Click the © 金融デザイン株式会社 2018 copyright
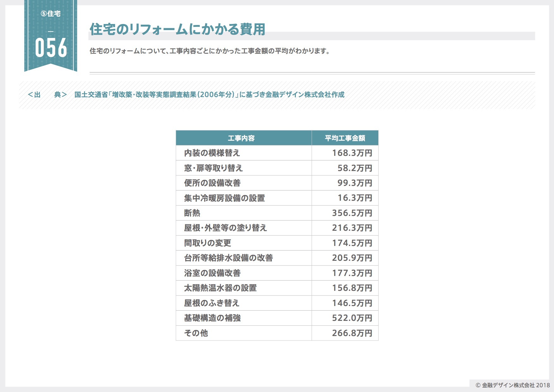Image resolution: width=554 pixels, height=392 pixels. 513,385
